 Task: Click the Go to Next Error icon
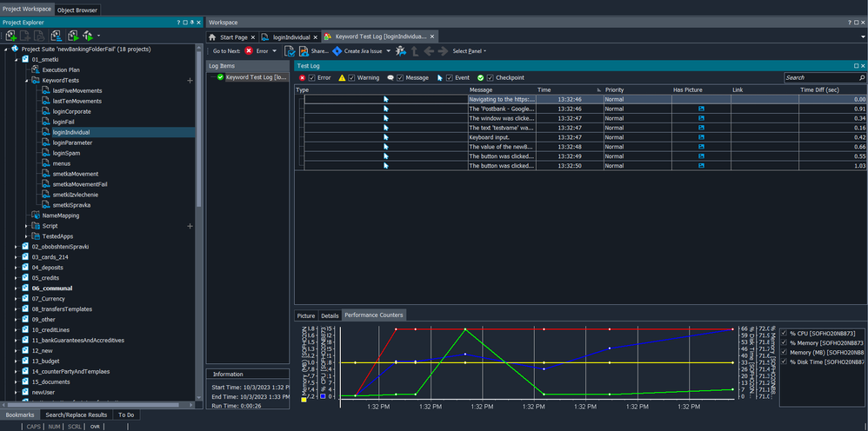pos(250,51)
